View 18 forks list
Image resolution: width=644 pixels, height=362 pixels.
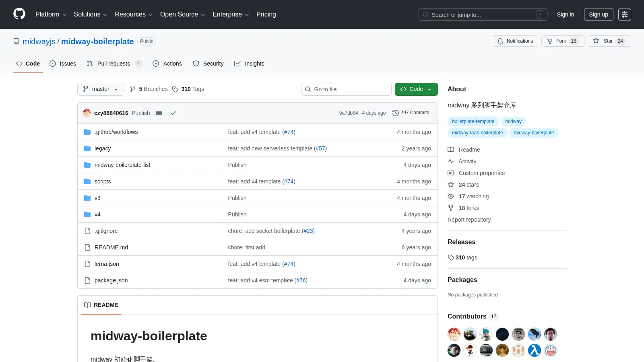pos(463,208)
